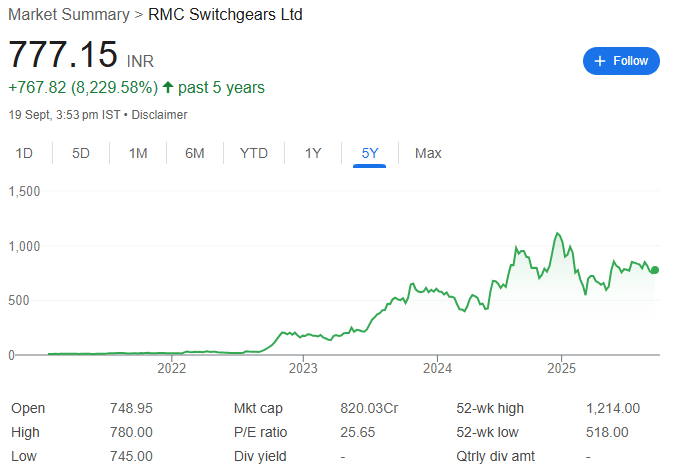The height and width of the screenshot is (475, 699).
Task: Click the Div yield label
Action: pos(260,456)
